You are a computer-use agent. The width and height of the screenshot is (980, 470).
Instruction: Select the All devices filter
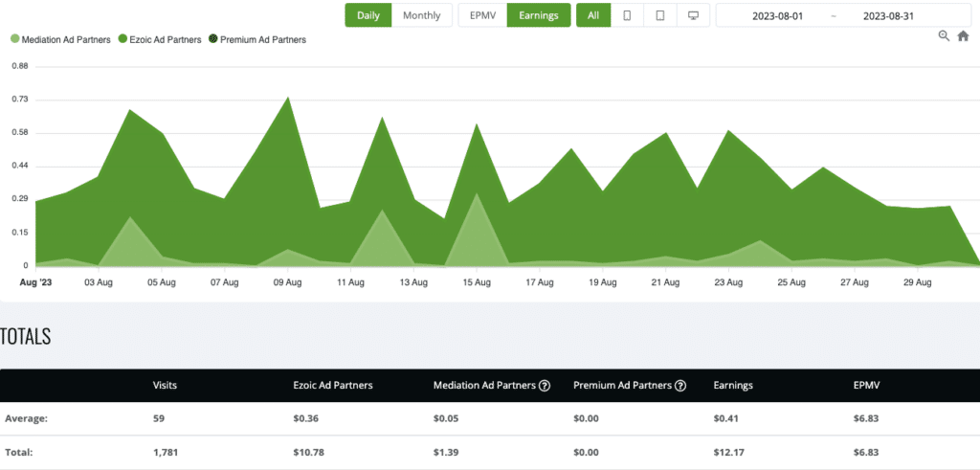coord(593,15)
